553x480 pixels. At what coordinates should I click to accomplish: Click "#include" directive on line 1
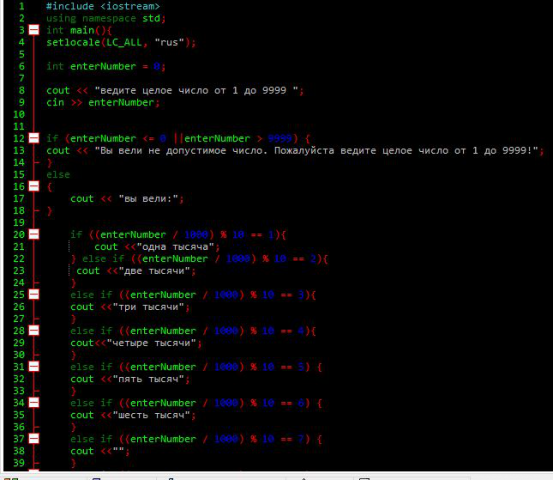[x=70, y=6]
